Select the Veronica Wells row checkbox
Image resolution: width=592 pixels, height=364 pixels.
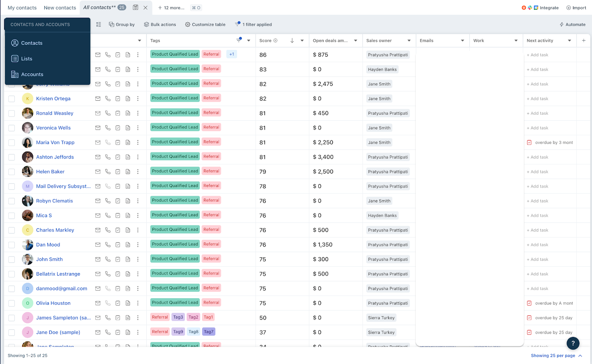(x=12, y=128)
